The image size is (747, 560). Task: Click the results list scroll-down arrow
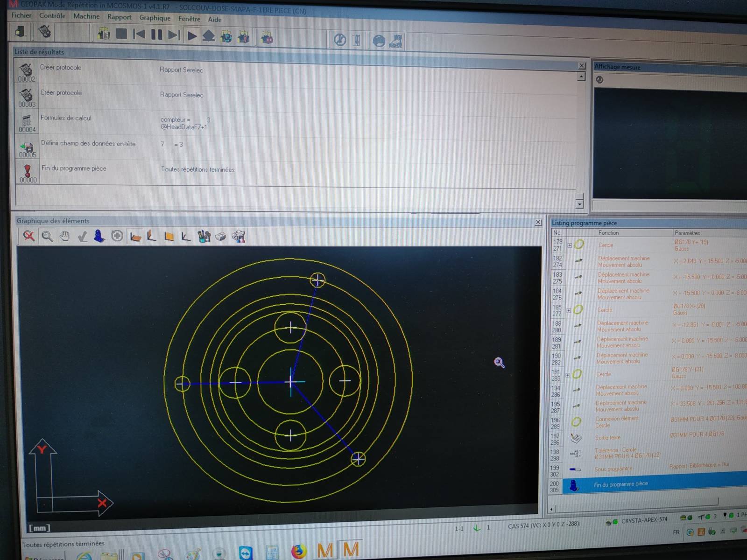(579, 204)
